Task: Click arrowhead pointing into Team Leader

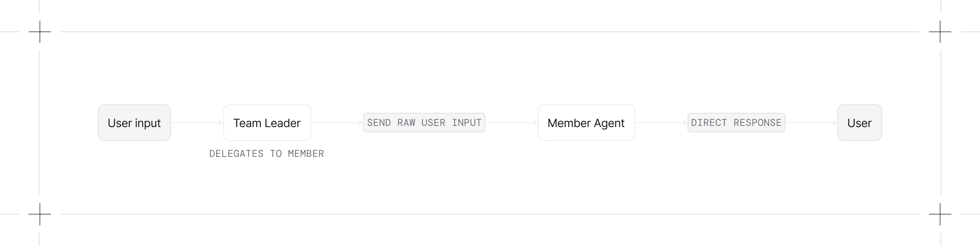Action: point(221,122)
